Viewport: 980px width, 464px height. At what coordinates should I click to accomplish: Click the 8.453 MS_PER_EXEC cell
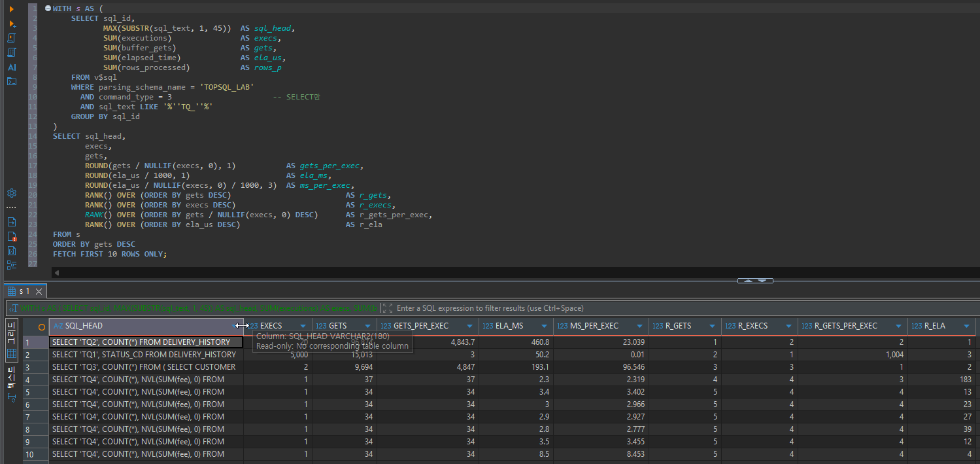click(x=600, y=454)
